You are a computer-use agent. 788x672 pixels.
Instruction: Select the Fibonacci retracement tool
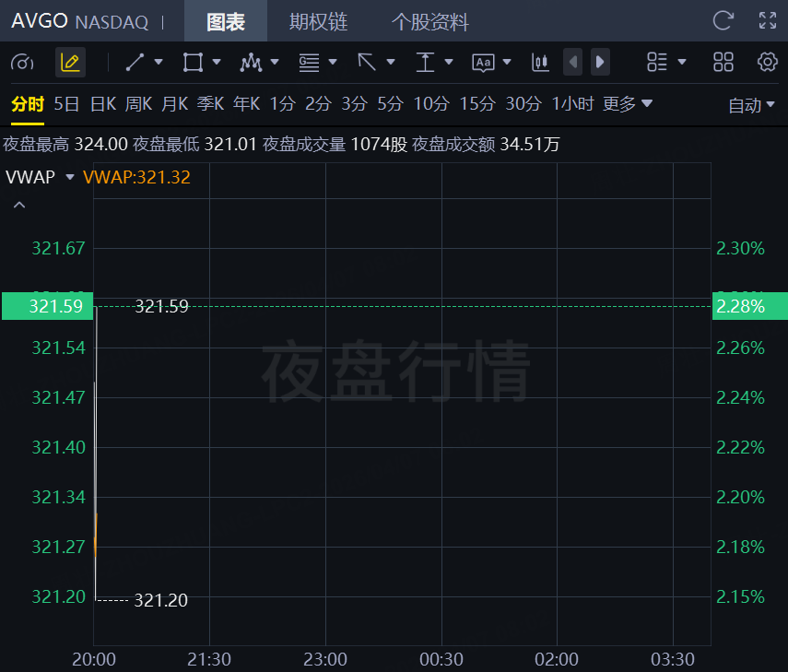(309, 63)
